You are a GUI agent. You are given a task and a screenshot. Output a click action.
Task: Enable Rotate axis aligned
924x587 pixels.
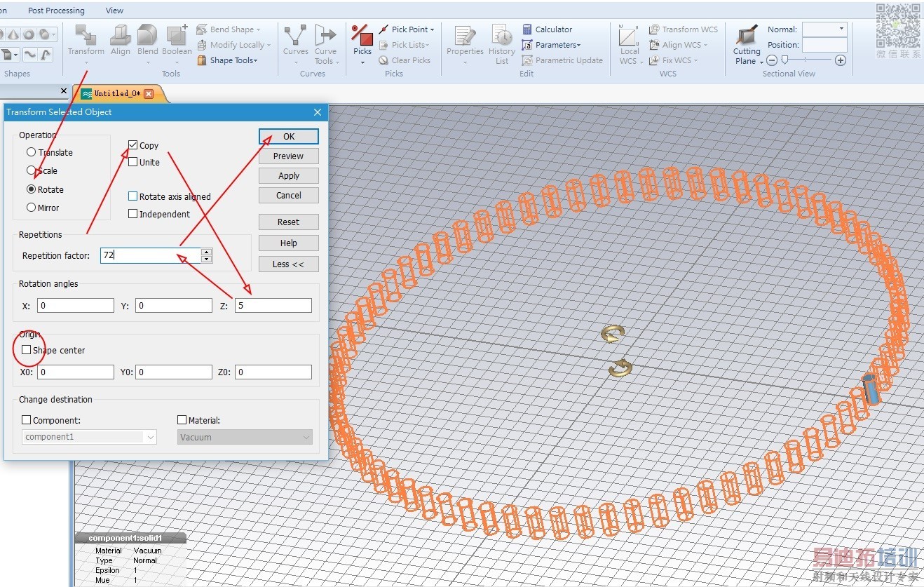coord(133,196)
